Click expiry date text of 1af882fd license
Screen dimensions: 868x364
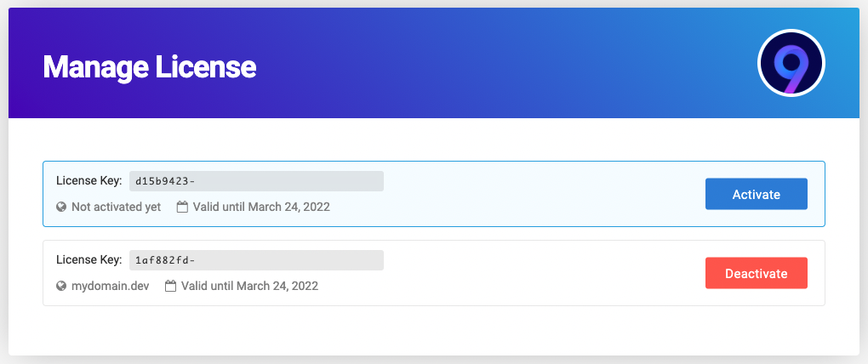(249, 286)
